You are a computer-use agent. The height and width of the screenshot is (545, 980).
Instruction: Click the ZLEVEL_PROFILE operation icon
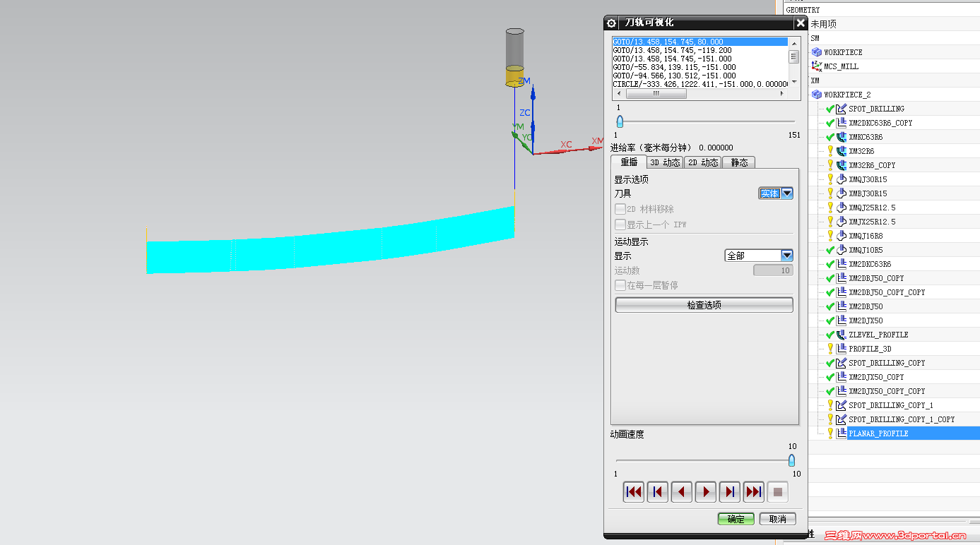tap(839, 334)
